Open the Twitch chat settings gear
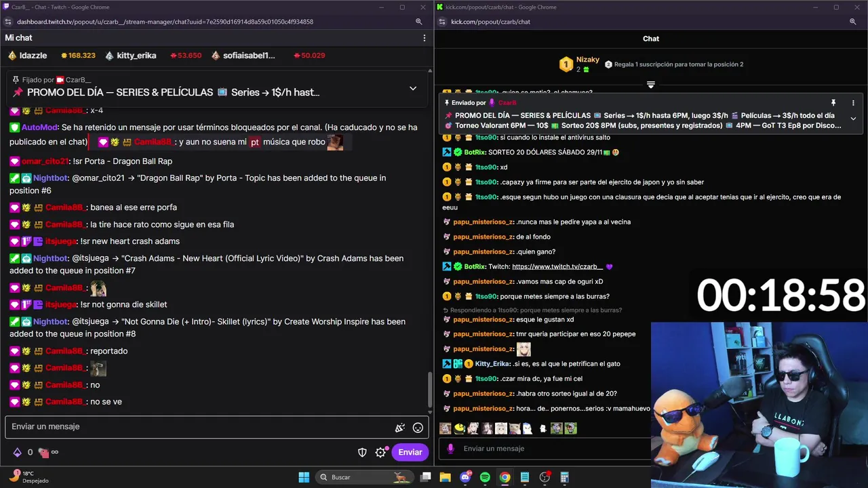Screen dimensions: 868x488 coord(380,452)
